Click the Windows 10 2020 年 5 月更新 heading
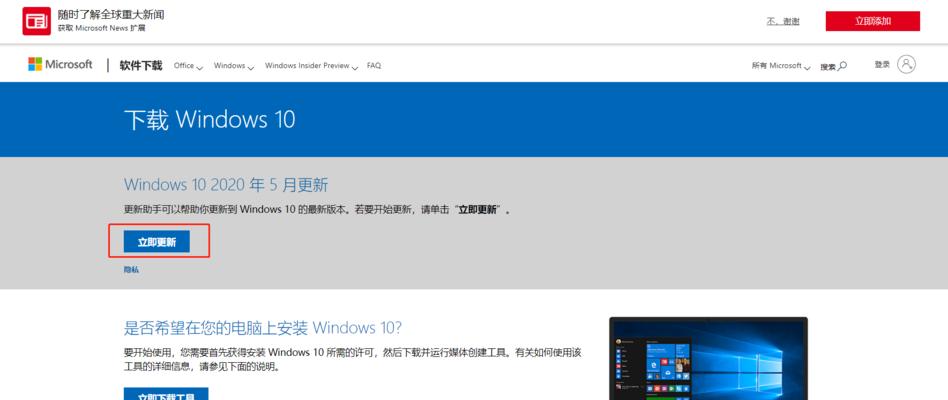Screen dimensions: 948x400 (226, 184)
